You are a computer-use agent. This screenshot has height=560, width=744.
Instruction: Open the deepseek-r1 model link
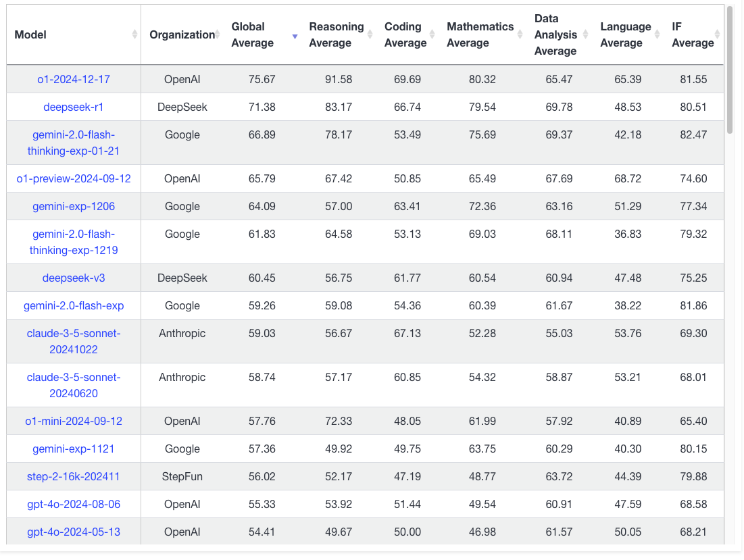[74, 107]
